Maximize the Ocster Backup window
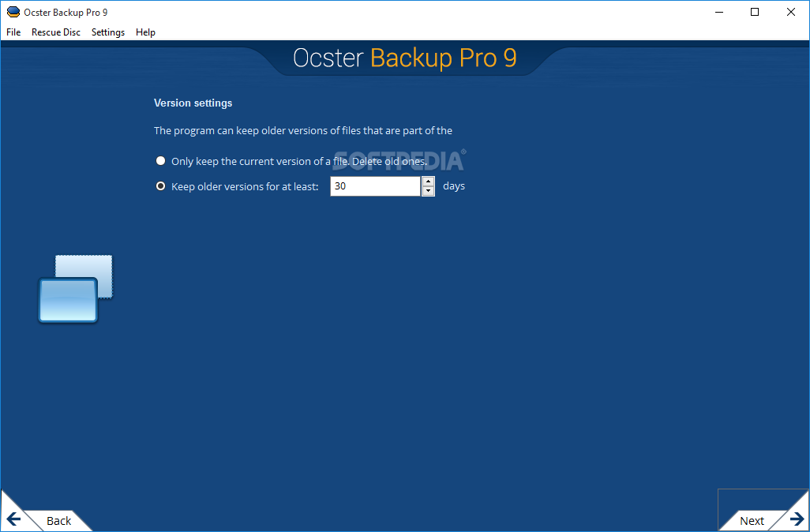 click(755, 12)
